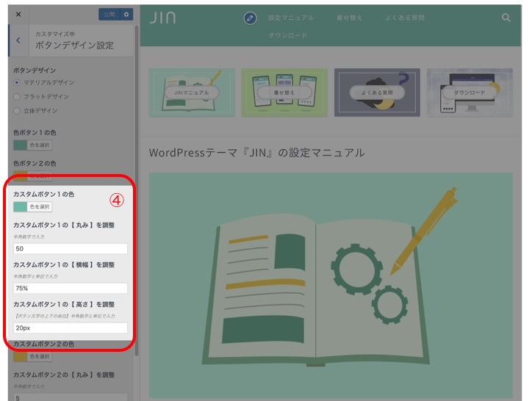
Task: Open 着せ替え menu item
Action: pos(349,18)
